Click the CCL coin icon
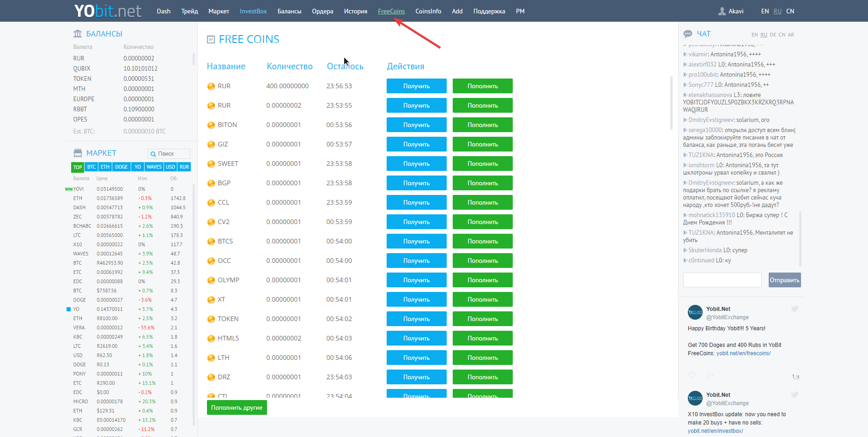Viewport: 868px width, 437px height. click(211, 202)
